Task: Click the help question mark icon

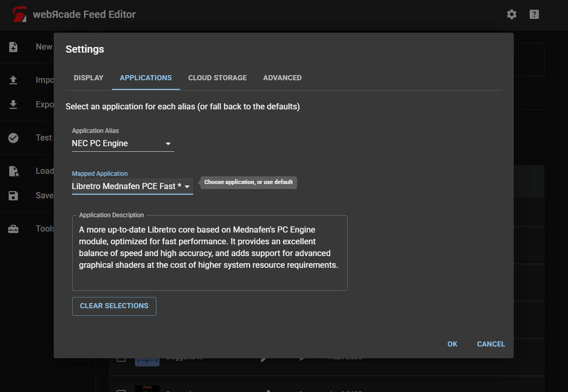Action: [534, 14]
